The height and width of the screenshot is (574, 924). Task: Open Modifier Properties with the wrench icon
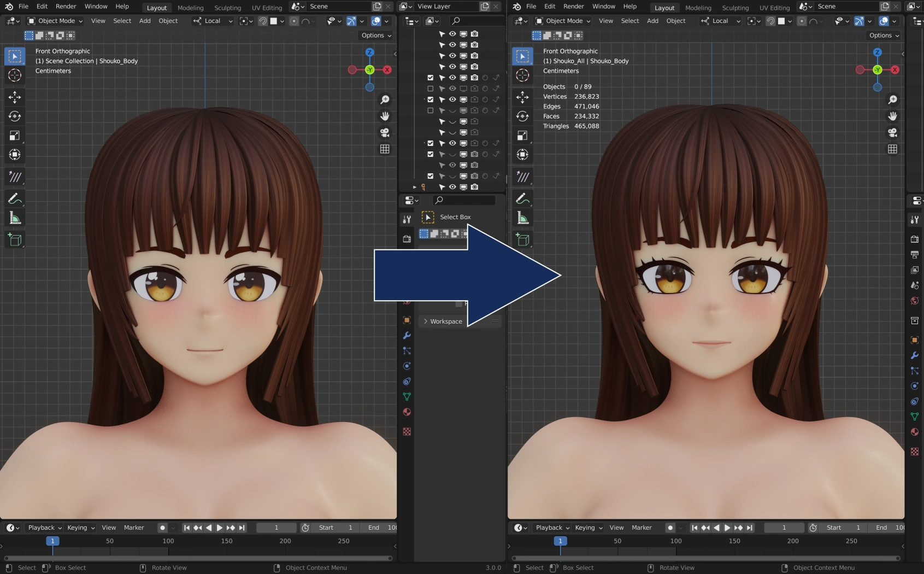click(x=914, y=355)
